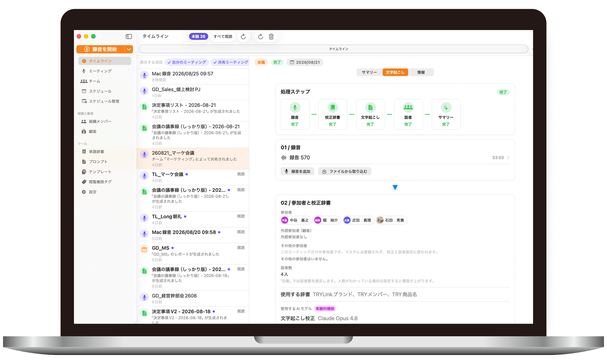
Task: Open the dropdown arrow on 録音を開始
Action: coord(129,49)
